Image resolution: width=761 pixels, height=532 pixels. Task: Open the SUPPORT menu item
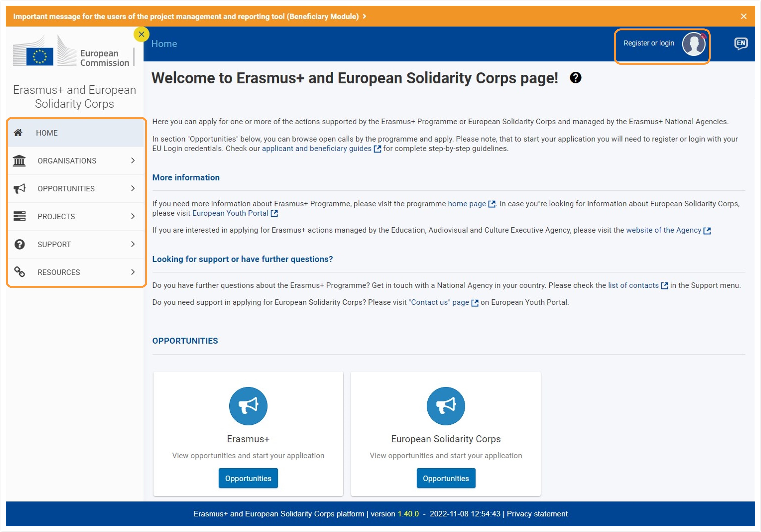pyautogui.click(x=76, y=244)
